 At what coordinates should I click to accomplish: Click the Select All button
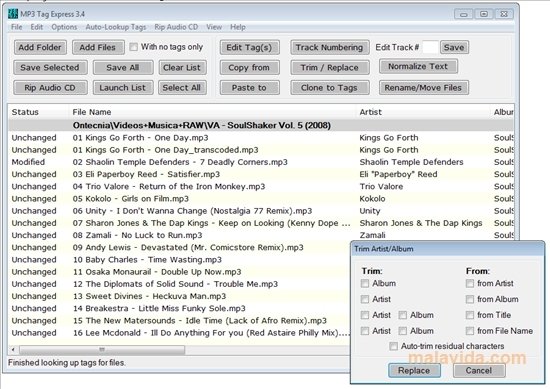point(182,88)
